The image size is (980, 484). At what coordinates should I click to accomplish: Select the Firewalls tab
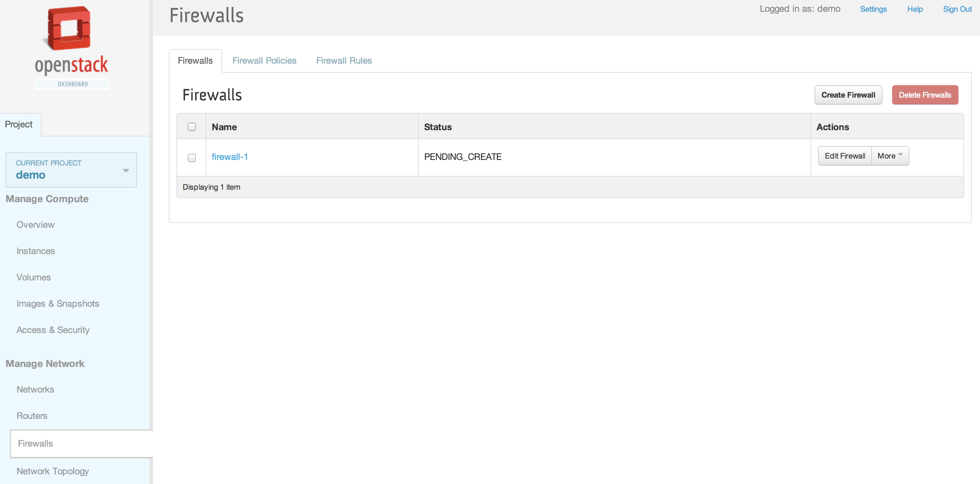point(195,61)
